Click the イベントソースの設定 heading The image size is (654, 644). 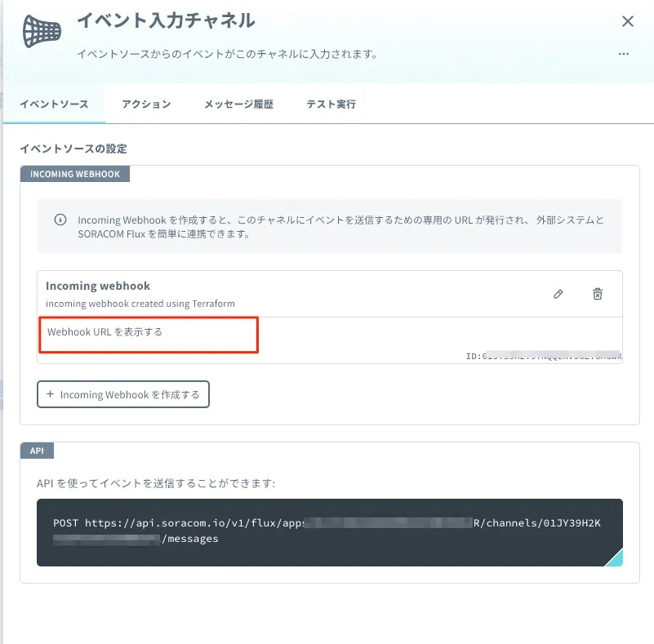click(x=73, y=149)
